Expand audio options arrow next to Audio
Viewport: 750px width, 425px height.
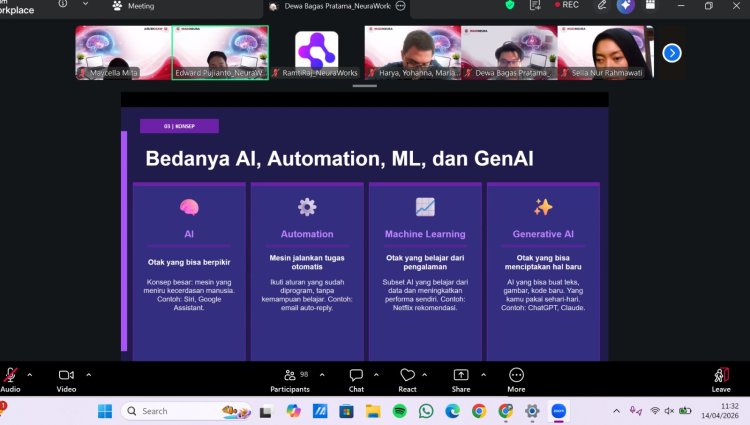pos(30,375)
